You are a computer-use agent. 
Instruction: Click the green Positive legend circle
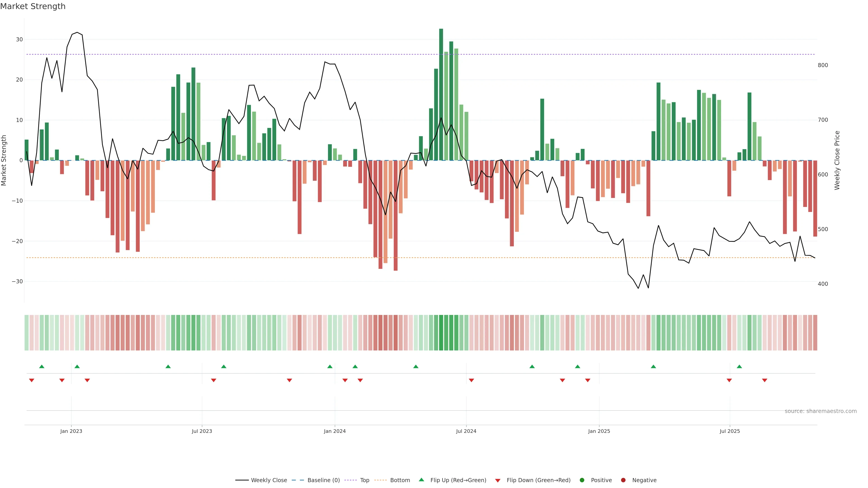click(x=582, y=480)
